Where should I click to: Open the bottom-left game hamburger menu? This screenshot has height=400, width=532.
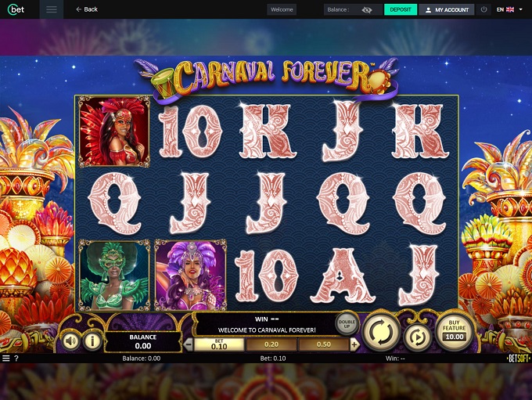point(5,359)
